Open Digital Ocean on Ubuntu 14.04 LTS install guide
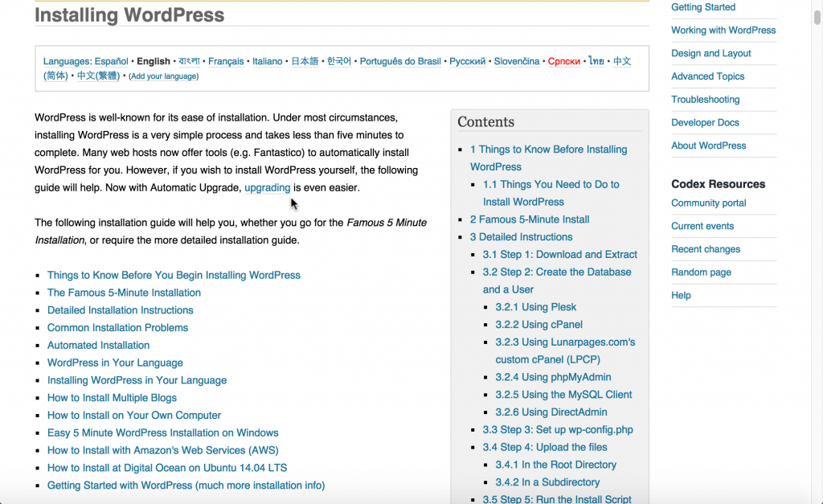Image resolution: width=823 pixels, height=504 pixels. pos(167,468)
